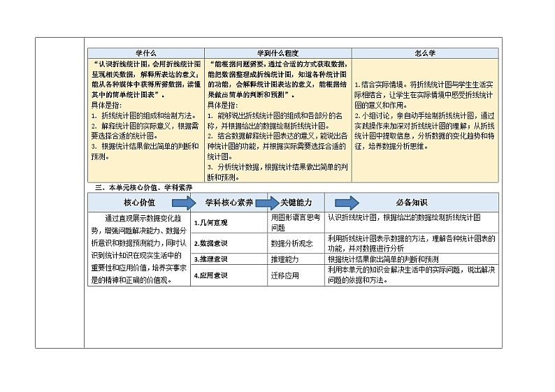Click the bold line '其中的简单统计图表”。'

point(128,95)
